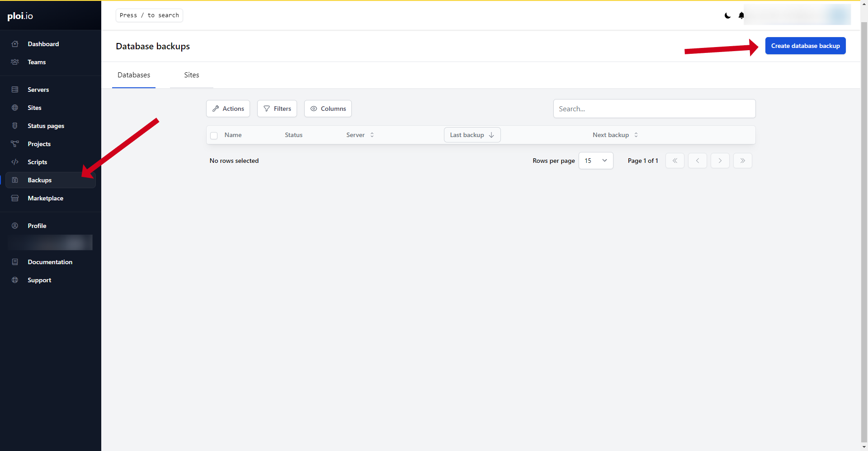Click the Servers icon in the sidebar
Viewport: 868px width, 451px height.
15,90
